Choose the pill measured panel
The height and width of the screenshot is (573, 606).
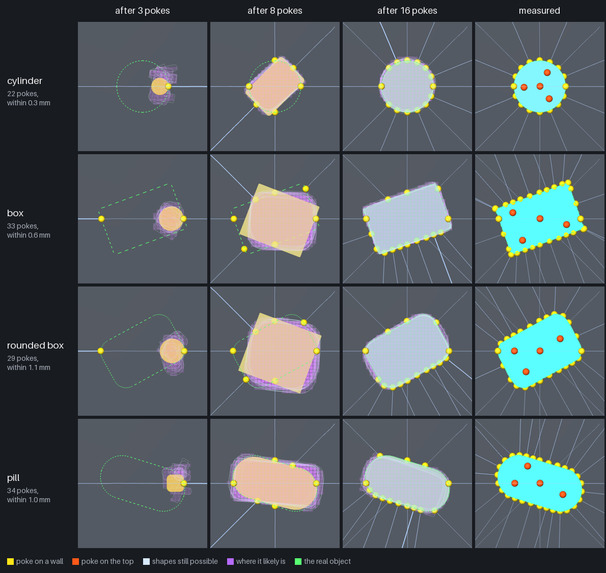(x=540, y=483)
